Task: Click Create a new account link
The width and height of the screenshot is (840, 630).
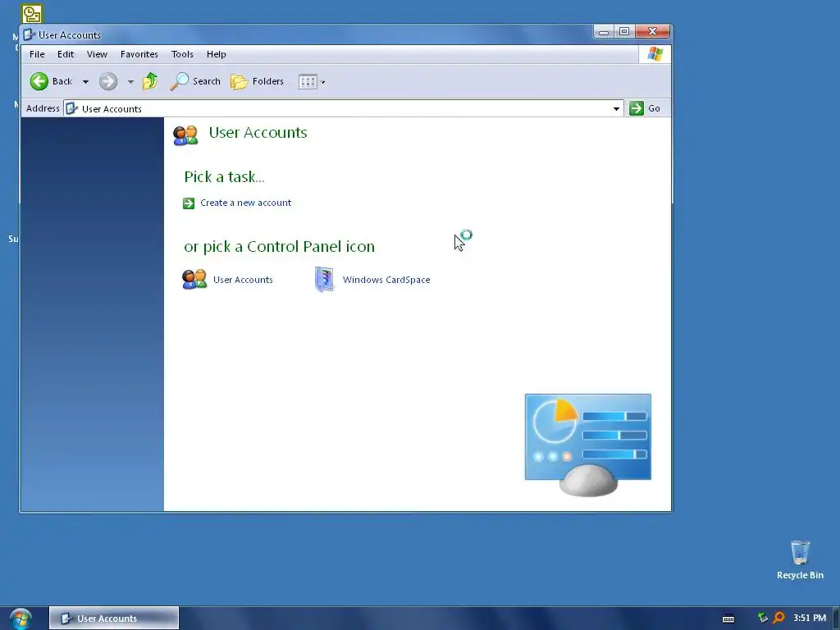Action: 246,203
